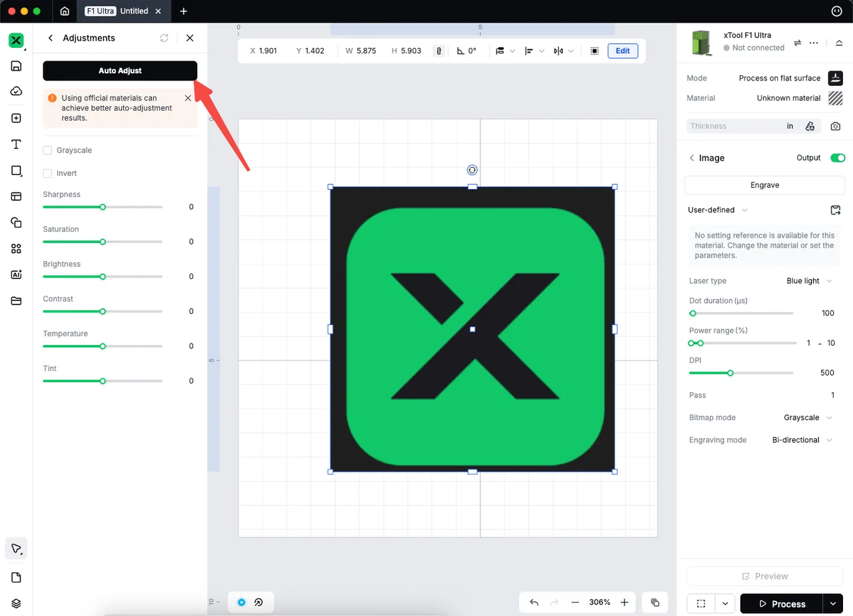Image resolution: width=853 pixels, height=616 pixels.
Task: Reset adjustments with the refresh icon
Action: coord(164,38)
